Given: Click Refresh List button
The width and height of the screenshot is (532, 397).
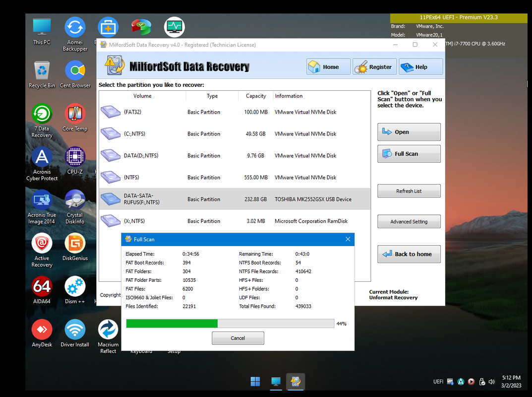Looking at the screenshot, I should (x=409, y=191).
